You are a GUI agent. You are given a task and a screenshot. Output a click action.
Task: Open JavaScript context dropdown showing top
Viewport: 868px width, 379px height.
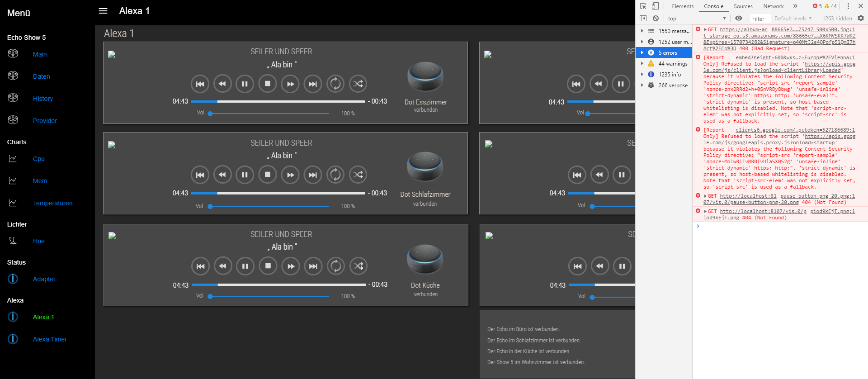click(696, 19)
